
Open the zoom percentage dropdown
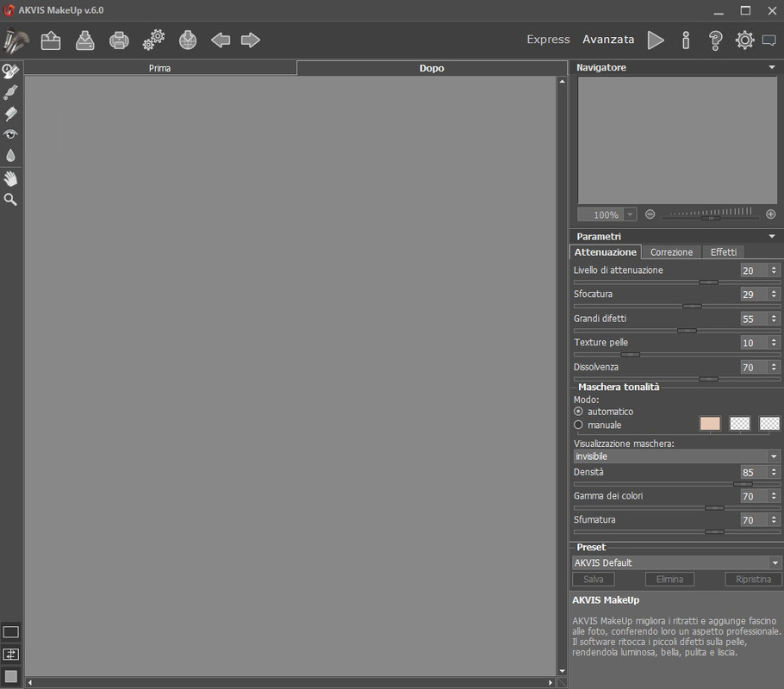pos(631,214)
